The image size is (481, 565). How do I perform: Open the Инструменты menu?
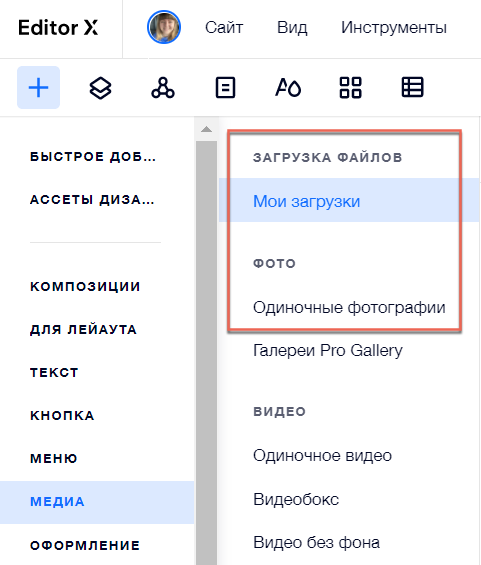[394, 28]
